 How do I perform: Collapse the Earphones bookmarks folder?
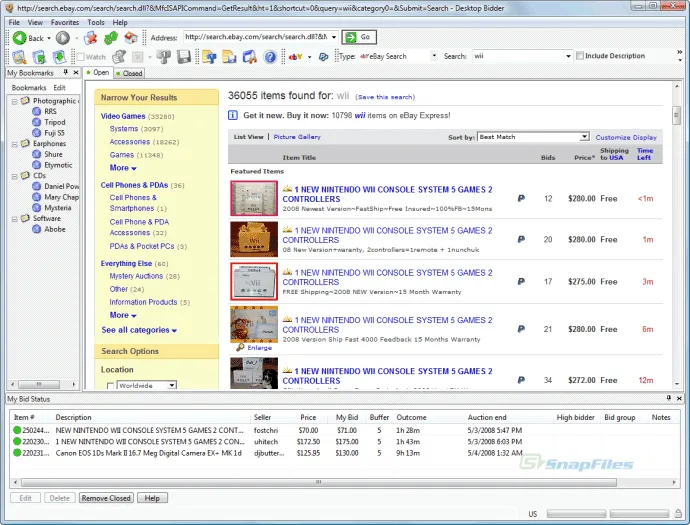click(x=15, y=144)
